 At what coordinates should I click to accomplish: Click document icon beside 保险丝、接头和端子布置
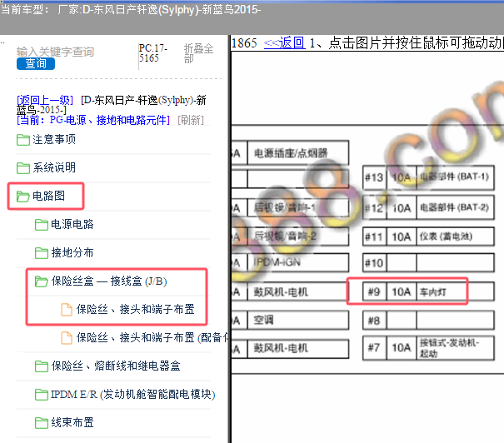(67, 310)
